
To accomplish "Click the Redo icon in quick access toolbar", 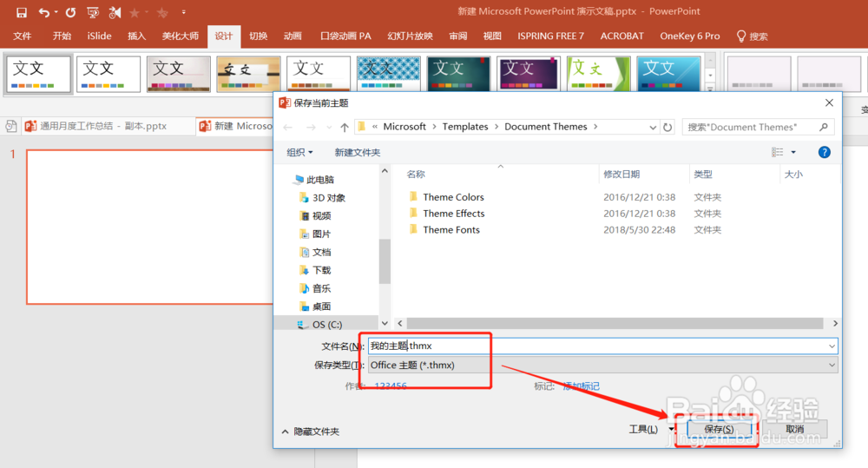I will click(70, 11).
